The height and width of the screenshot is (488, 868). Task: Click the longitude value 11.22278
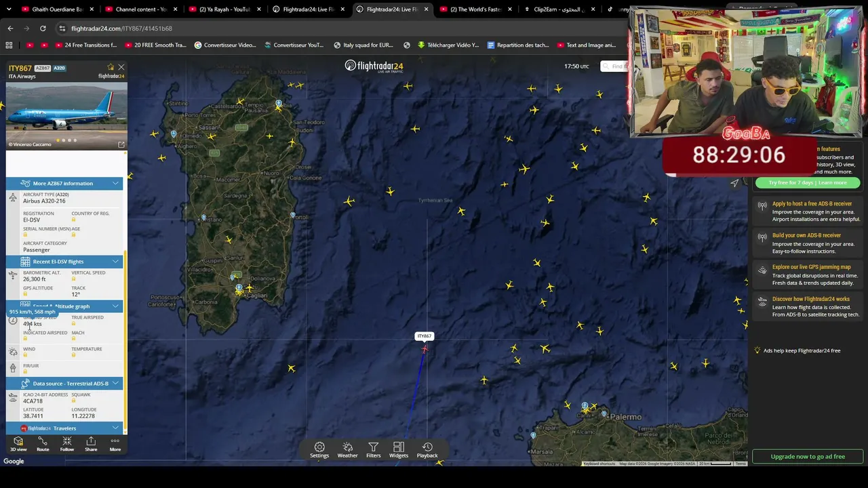(x=83, y=415)
